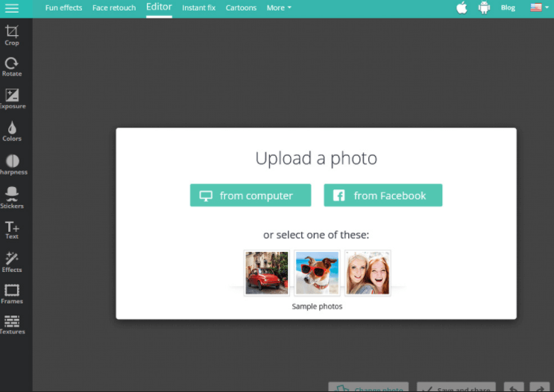This screenshot has height=392, width=554.
Task: Click the undo arrow button
Action: coord(514,387)
